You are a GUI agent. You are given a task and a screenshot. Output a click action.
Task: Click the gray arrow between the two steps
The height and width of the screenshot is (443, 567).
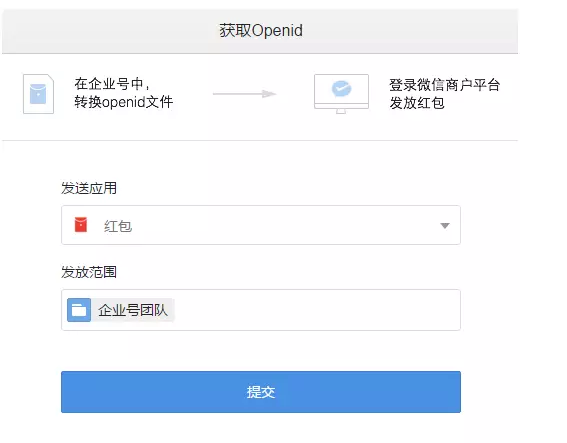245,94
